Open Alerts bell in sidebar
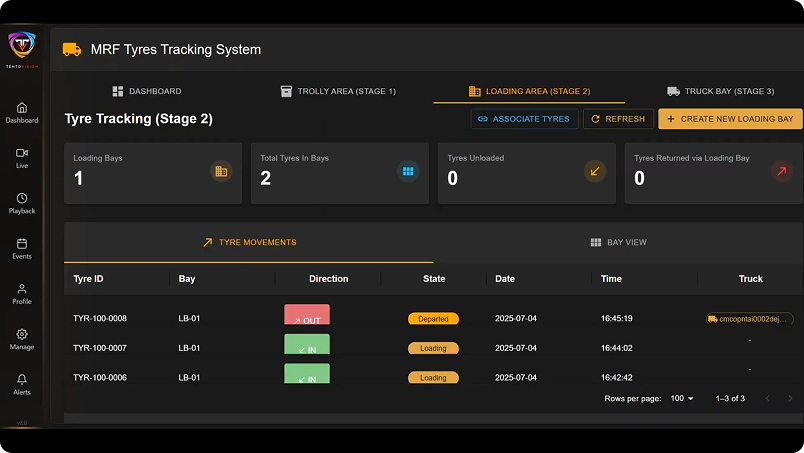This screenshot has width=804, height=453. 22,384
